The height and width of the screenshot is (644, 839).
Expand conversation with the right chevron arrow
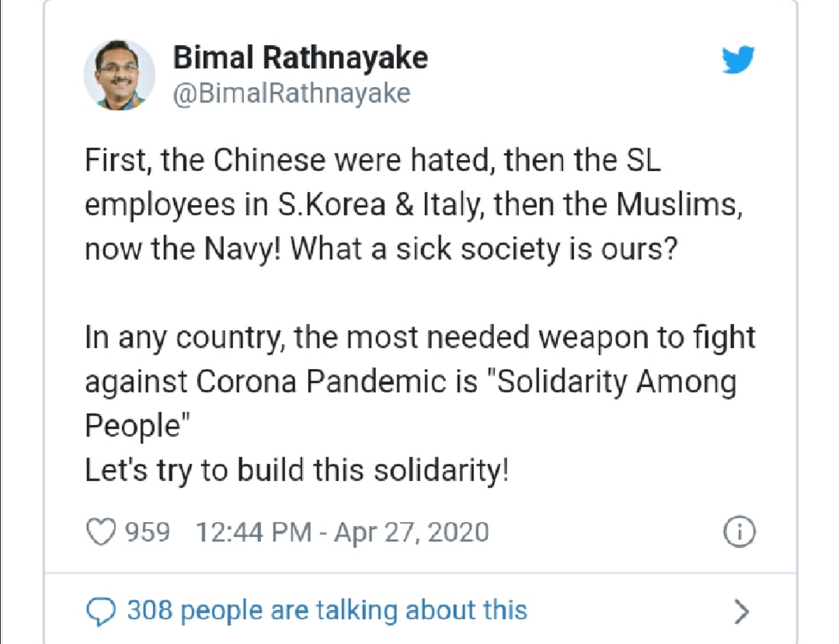click(x=742, y=612)
